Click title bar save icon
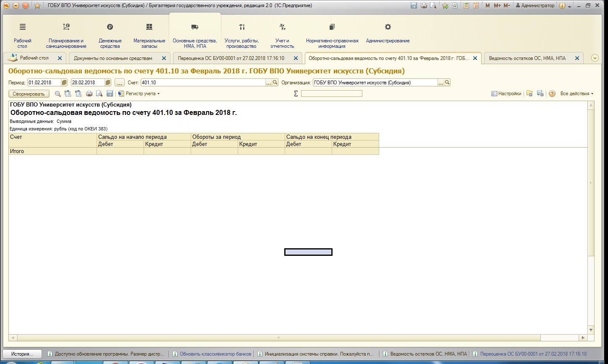Image resolution: width=608 pixels, height=364 pixels. (414, 5)
